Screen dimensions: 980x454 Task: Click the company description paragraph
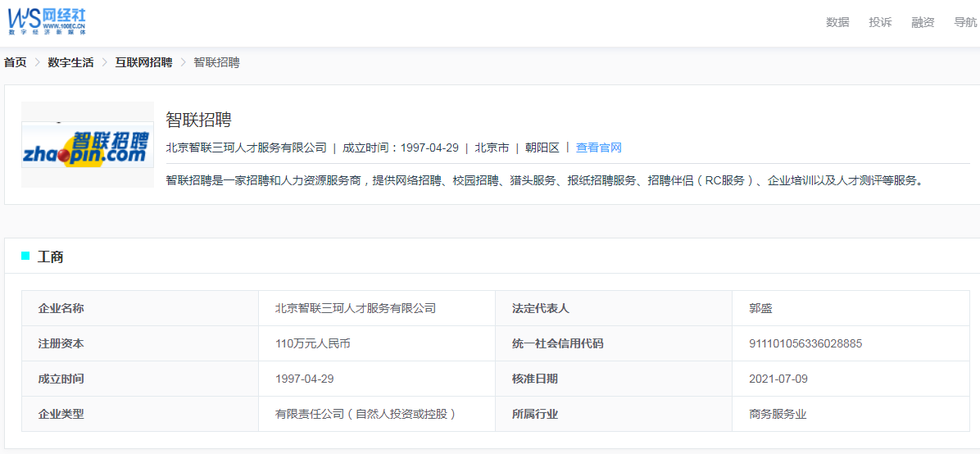coord(544,181)
